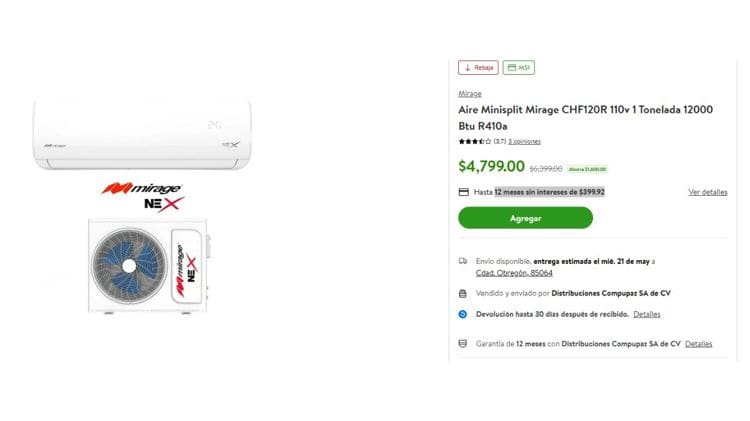Click the delivery truck shipping icon
The width and height of the screenshot is (750, 421).
click(x=463, y=261)
